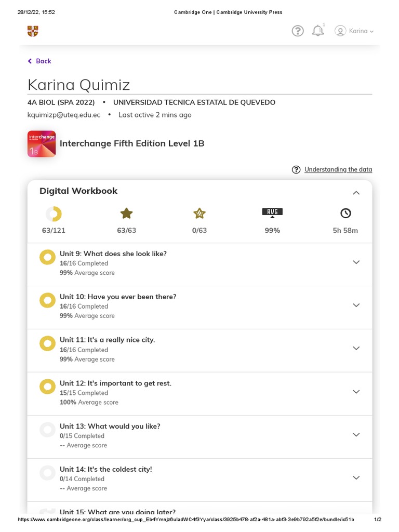Expand Unit 10: Have you ever been there?
This screenshot has height=532, width=399.
tap(356, 305)
